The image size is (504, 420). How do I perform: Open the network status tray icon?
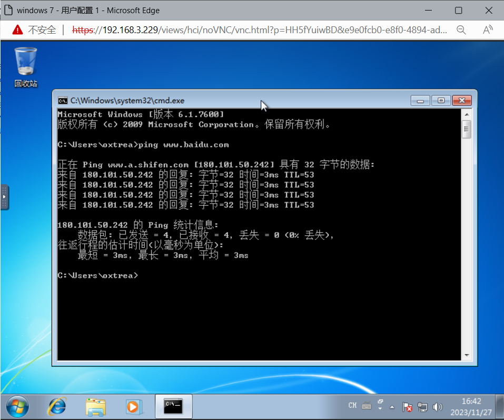[422, 407]
